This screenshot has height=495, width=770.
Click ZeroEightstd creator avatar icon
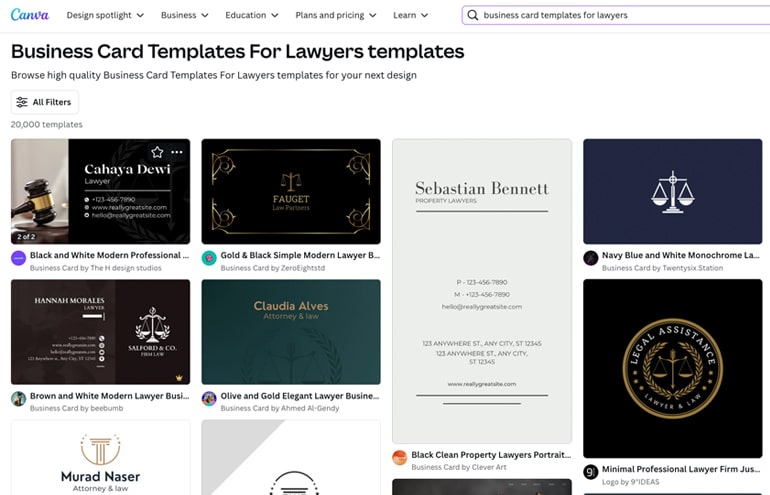(x=209, y=258)
